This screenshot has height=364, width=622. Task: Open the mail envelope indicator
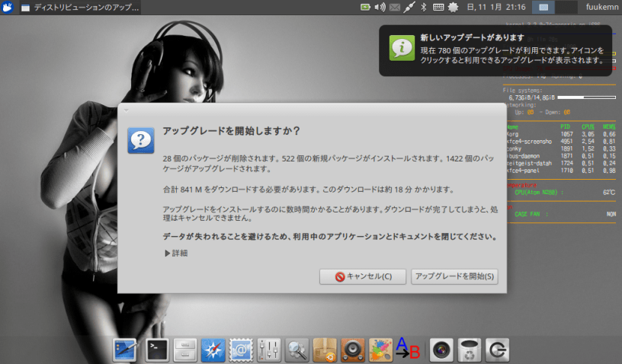point(394,7)
